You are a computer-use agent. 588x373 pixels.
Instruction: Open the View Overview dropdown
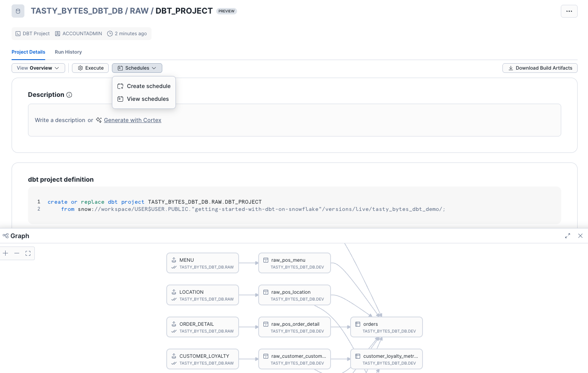38,68
